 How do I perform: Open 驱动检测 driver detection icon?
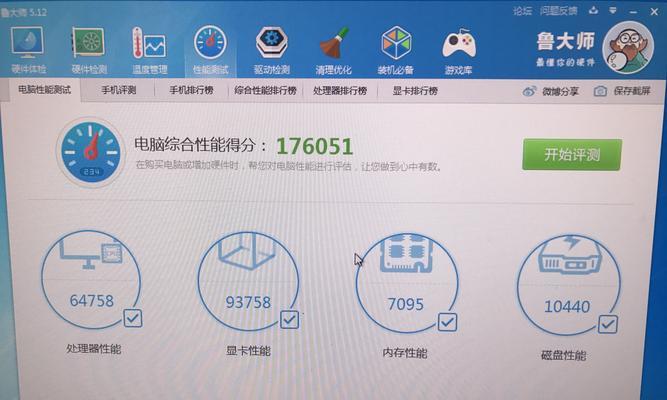click(271, 42)
